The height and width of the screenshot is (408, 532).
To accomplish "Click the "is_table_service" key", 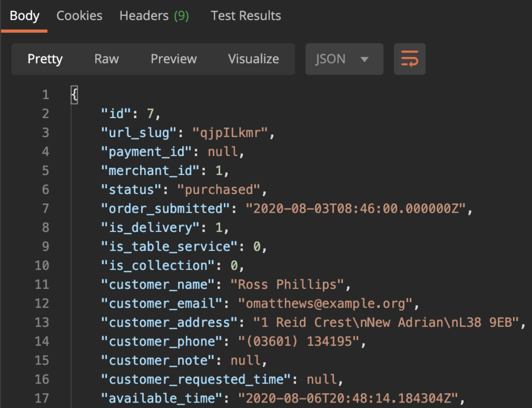I will [169, 247].
